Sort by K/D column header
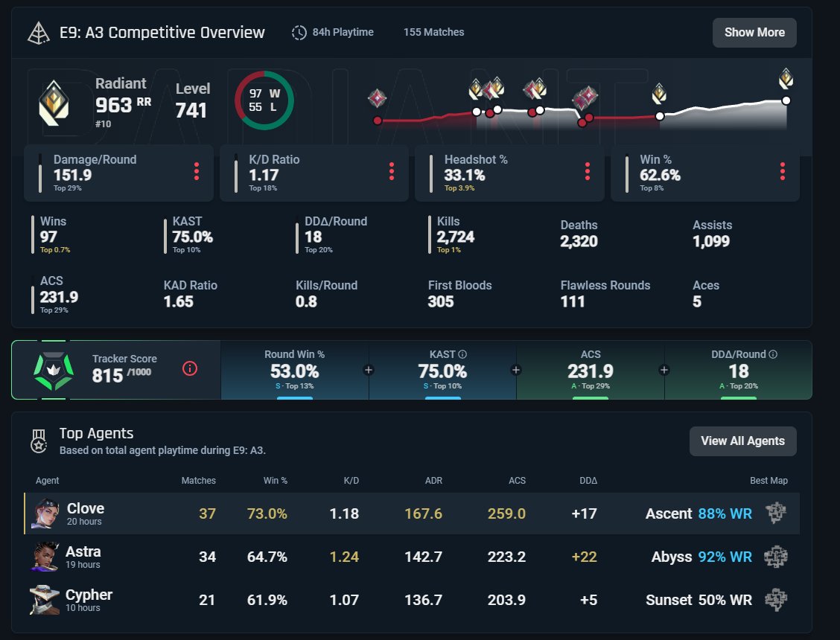The image size is (840, 640). 351,481
